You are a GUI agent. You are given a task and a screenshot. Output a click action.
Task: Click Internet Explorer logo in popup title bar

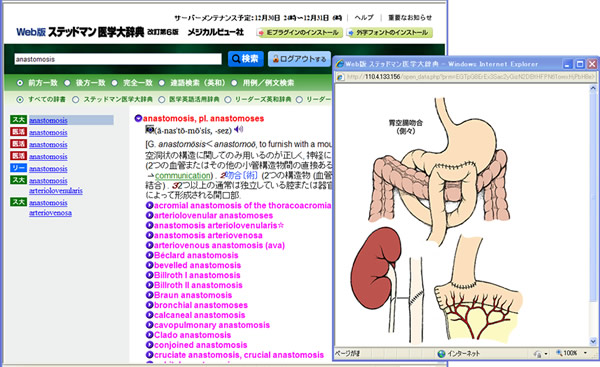tap(339, 64)
